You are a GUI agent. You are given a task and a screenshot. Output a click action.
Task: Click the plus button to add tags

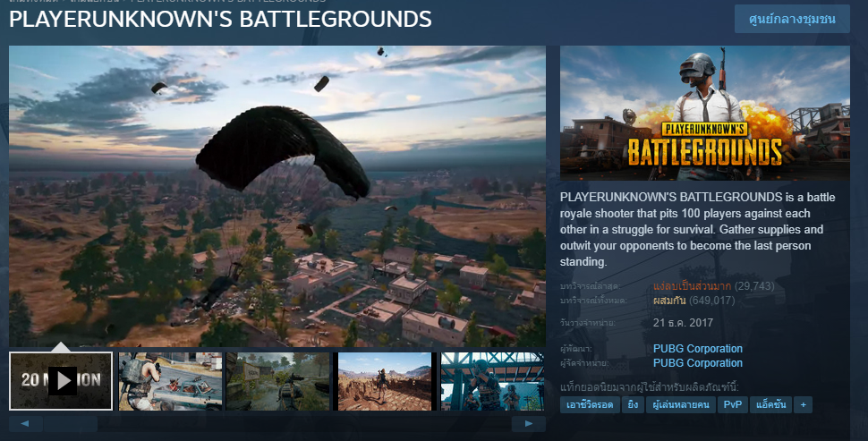pyautogui.click(x=804, y=404)
